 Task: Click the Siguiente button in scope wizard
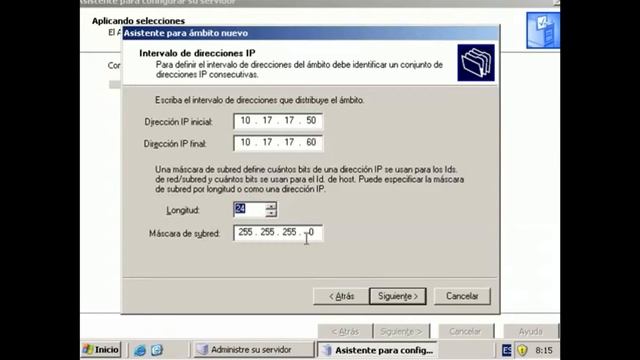(398, 296)
